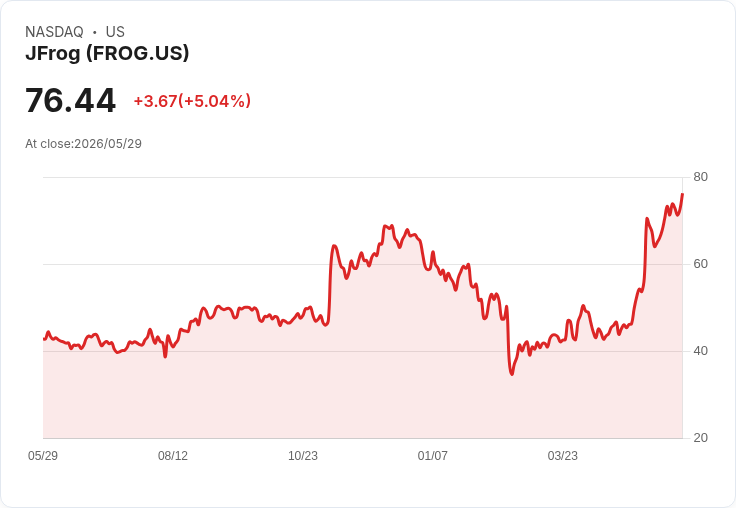Screen dimensions: 736x508
Task: Click the chart line's final peak point
Action: pyautogui.click(x=682, y=194)
